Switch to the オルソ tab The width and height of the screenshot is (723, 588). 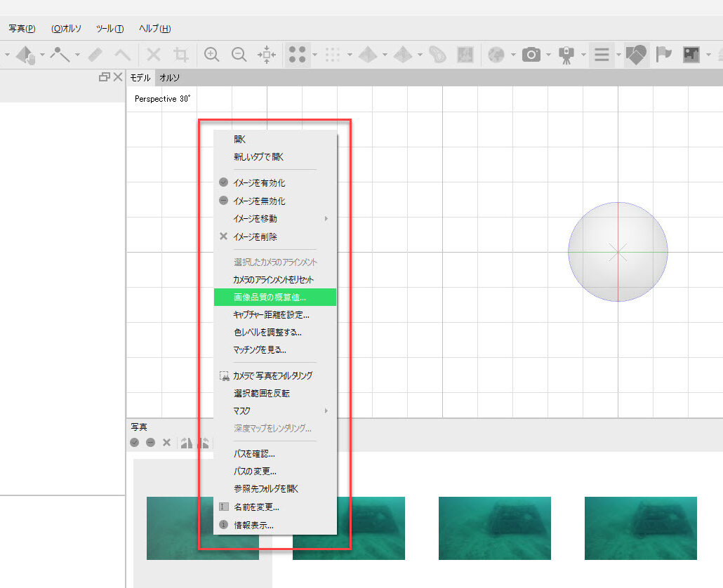[x=169, y=78]
